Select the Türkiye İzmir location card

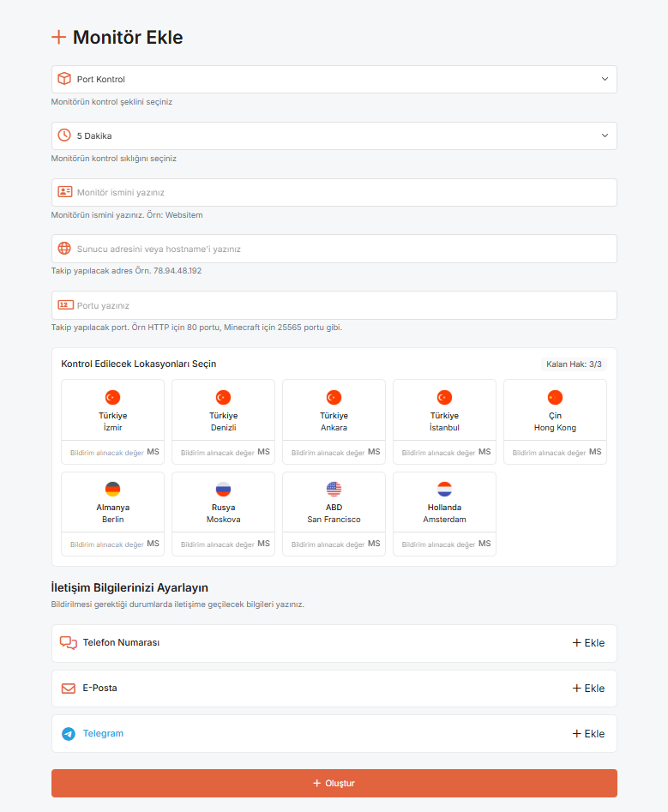113,410
